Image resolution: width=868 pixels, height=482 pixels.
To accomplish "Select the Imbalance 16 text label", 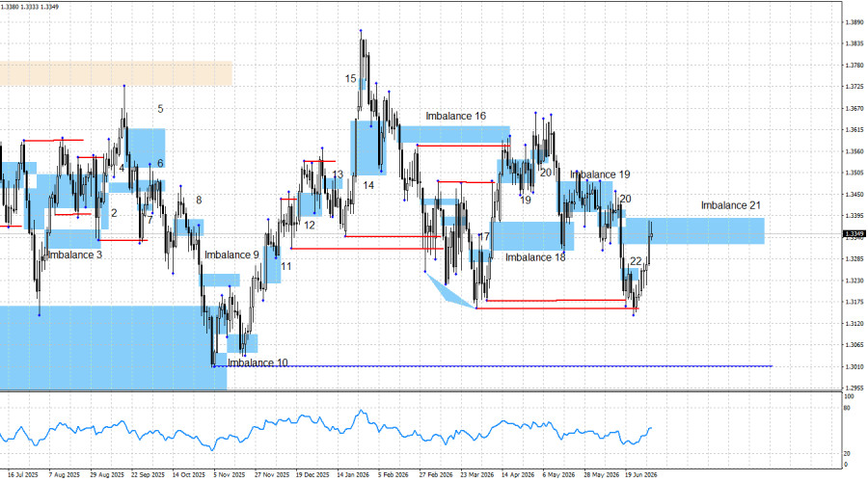I will pyautogui.click(x=455, y=116).
